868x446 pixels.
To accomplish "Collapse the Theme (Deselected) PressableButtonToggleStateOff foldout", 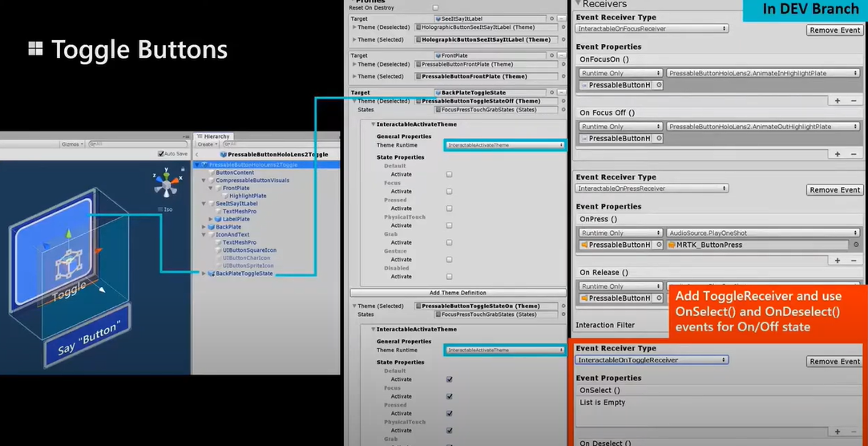I will pos(354,101).
